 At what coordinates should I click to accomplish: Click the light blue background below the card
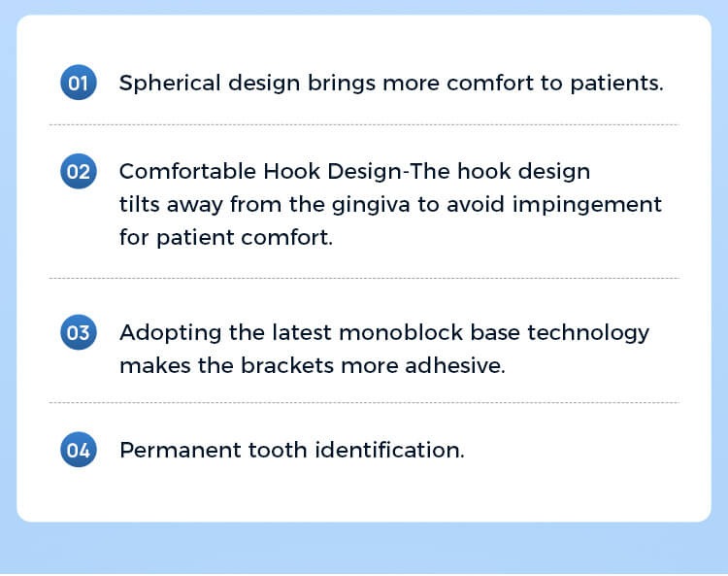coord(363,550)
